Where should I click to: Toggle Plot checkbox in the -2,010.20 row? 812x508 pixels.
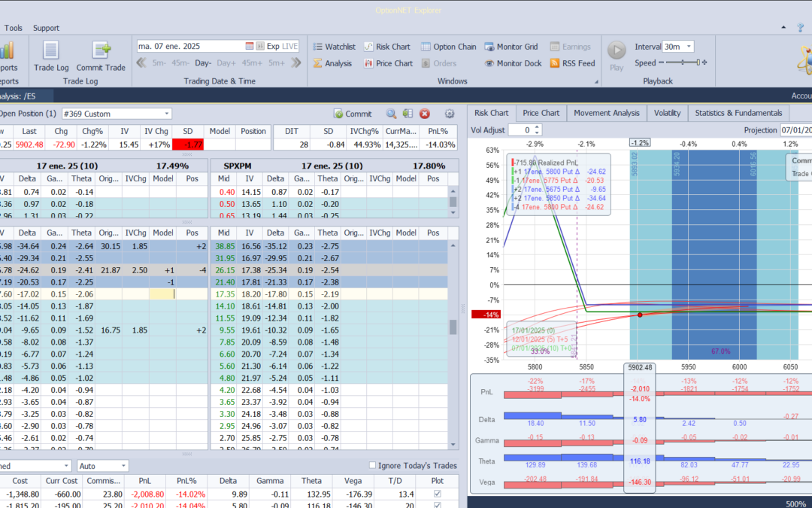[437, 505]
